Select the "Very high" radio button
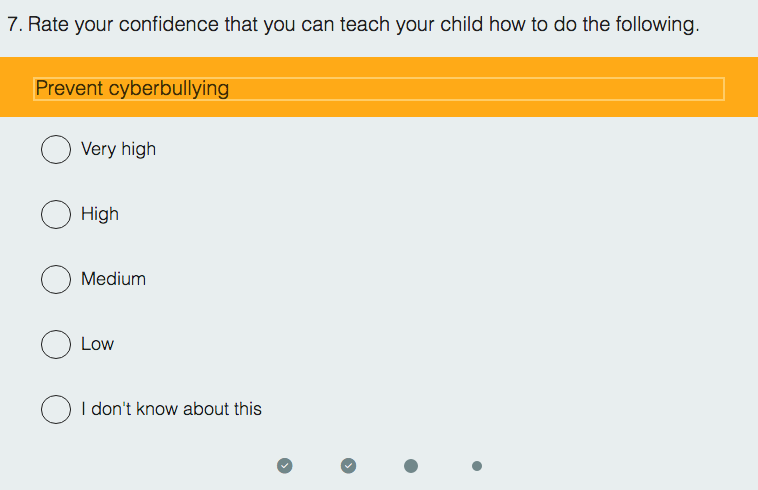Screen dimensions: 758x490 pyautogui.click(x=56, y=149)
